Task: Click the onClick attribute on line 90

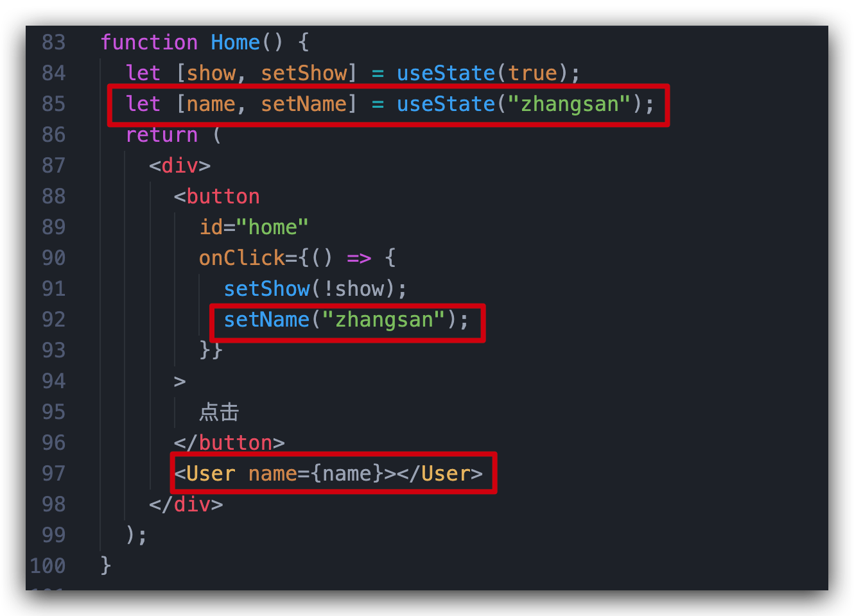Action: point(241,258)
